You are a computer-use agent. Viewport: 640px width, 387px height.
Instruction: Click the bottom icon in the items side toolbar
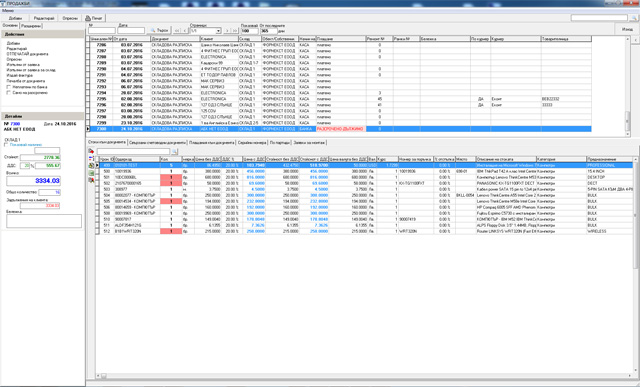[91, 180]
